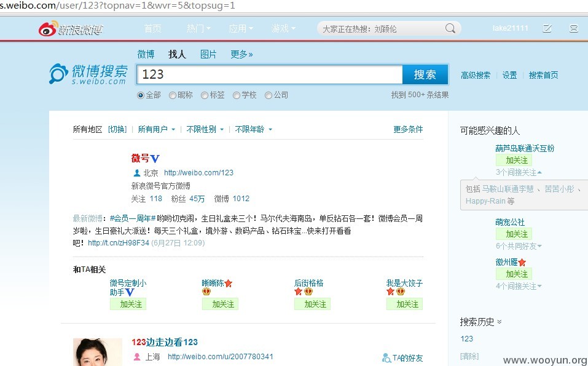
Task: Click the blue V badge next to 微号
Action: click(x=155, y=159)
